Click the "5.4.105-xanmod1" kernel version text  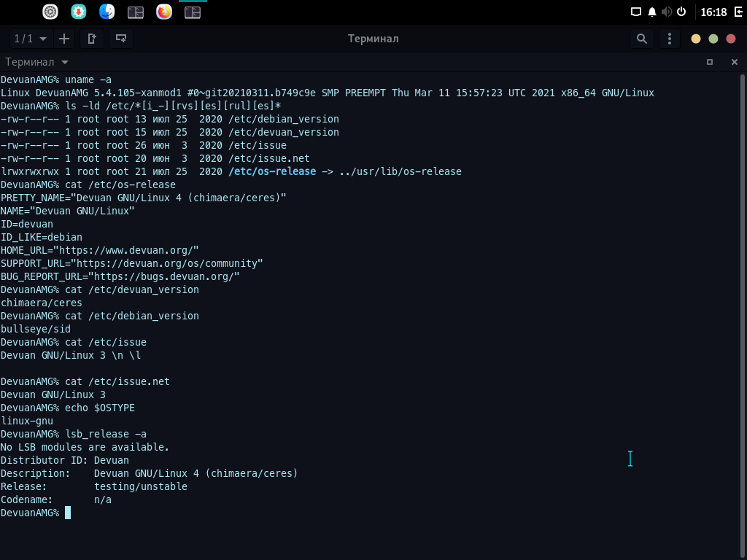(x=138, y=93)
